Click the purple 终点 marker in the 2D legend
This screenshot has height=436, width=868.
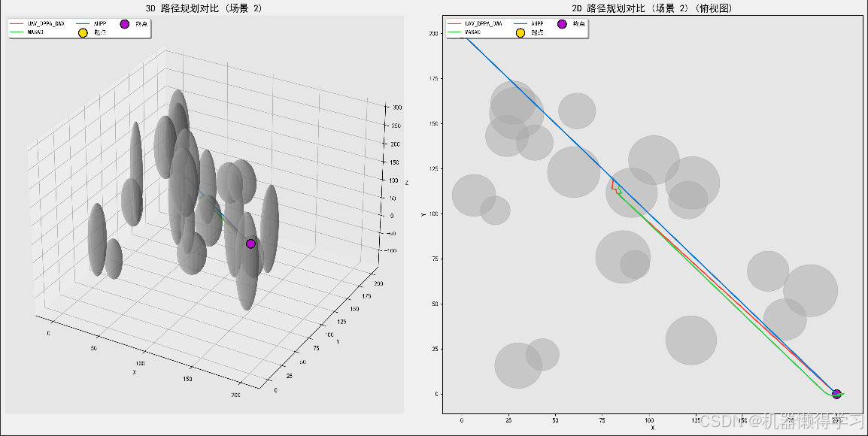(562, 24)
